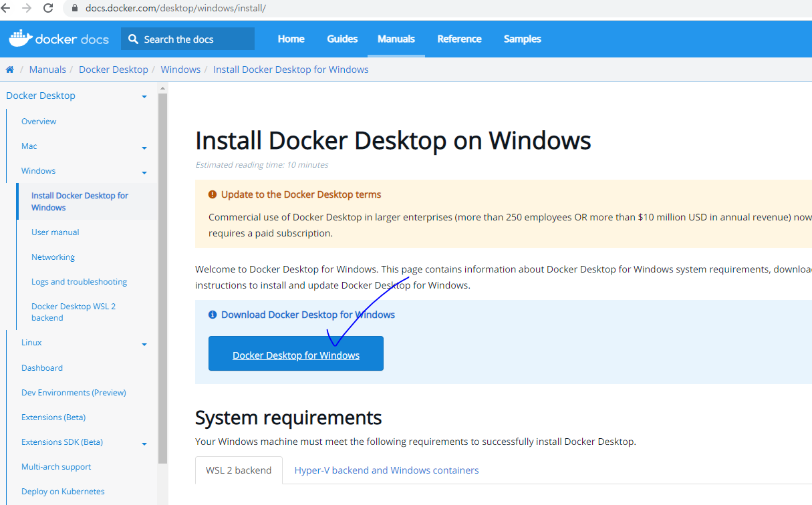812x505 pixels.
Task: Click the Update to the Docker Desktop terms text
Action: (x=301, y=194)
